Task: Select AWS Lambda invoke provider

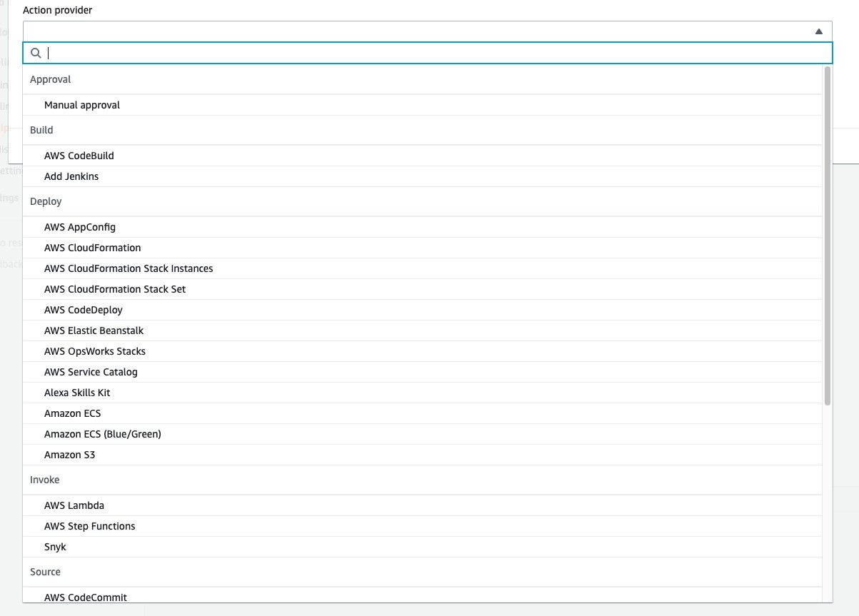Action: [x=423, y=505]
